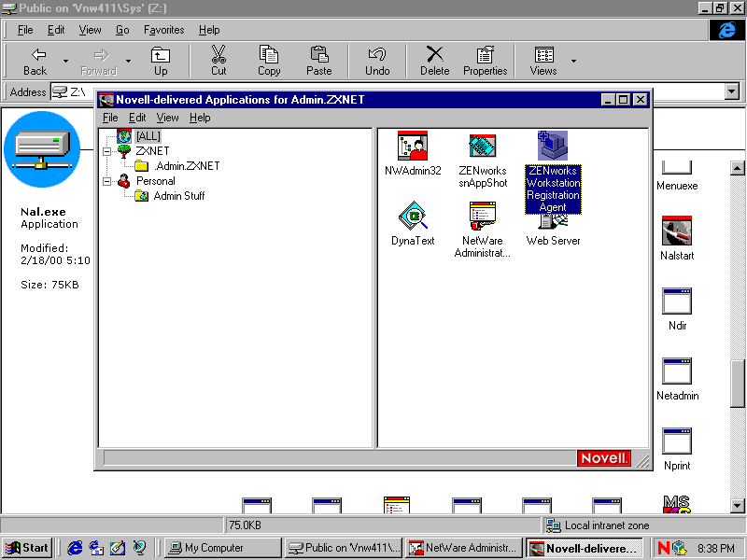Screen dimensions: 747x560
Task: Select the .Admin.ZXNET folder
Action: tap(187, 166)
